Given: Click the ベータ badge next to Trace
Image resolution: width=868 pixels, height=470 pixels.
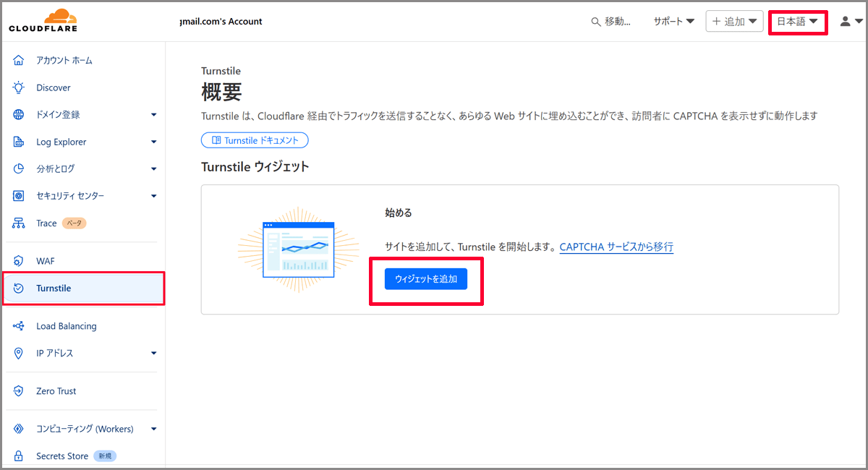Looking at the screenshot, I should 74,223.
